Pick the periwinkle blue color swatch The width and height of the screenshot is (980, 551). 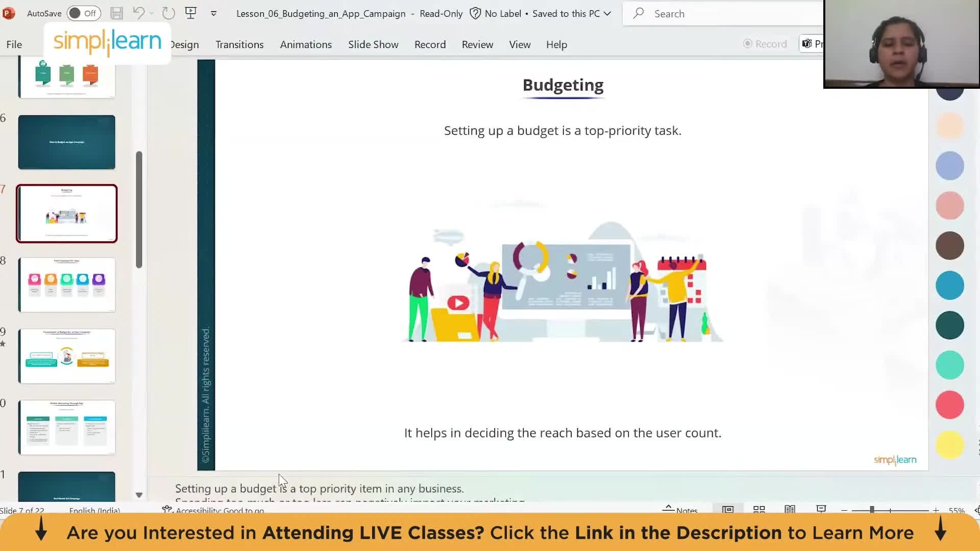point(949,165)
